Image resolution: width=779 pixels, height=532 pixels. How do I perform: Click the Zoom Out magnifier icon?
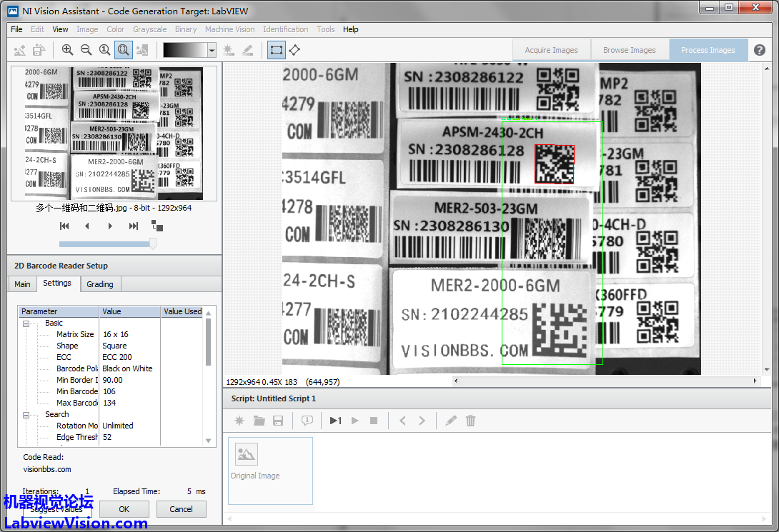point(86,50)
